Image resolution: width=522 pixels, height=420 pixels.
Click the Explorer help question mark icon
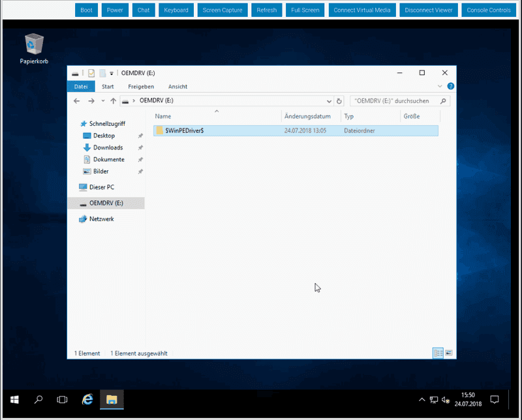pyautogui.click(x=450, y=86)
